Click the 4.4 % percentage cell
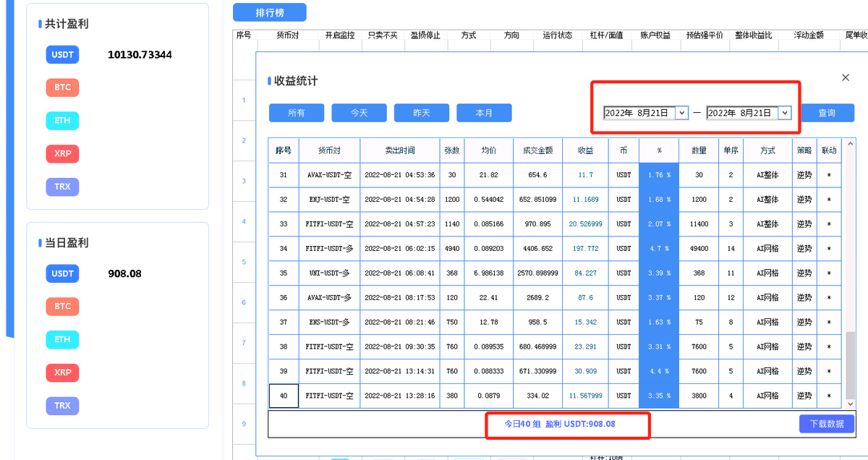The image size is (868, 460). click(x=659, y=372)
